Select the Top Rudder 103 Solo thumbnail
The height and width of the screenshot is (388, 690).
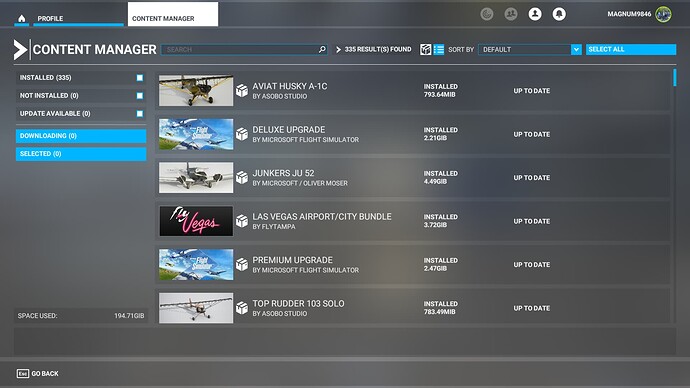(x=196, y=308)
